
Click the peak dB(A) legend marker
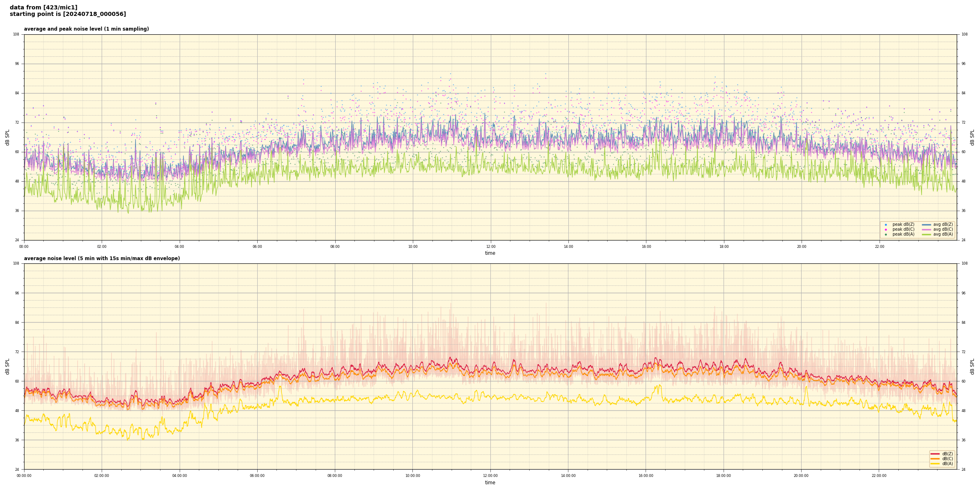(886, 234)
